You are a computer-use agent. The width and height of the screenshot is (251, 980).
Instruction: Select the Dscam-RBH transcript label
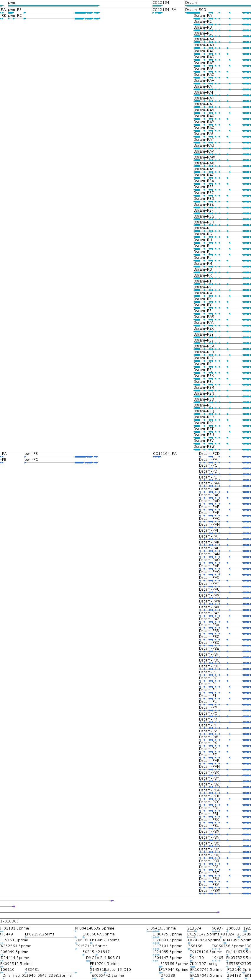(x=204, y=222)
